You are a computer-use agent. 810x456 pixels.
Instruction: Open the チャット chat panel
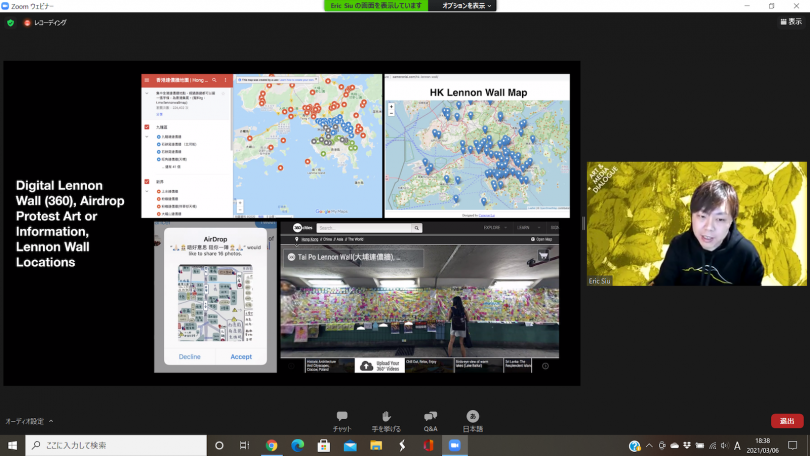[342, 421]
